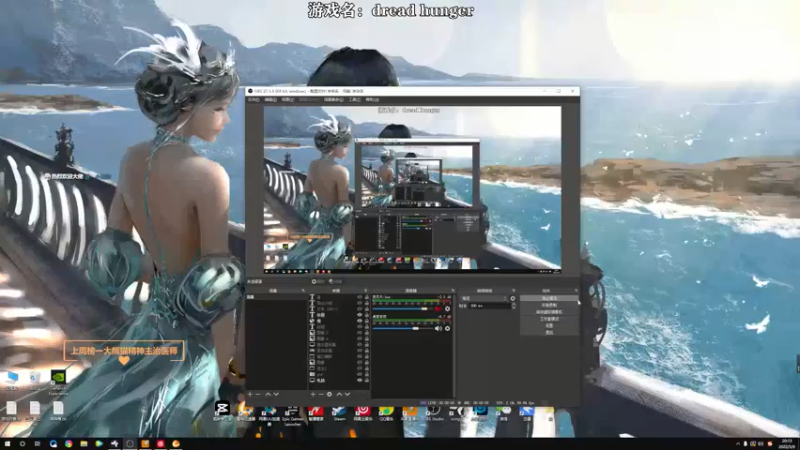Open Task View from the taskbar

click(x=37, y=444)
